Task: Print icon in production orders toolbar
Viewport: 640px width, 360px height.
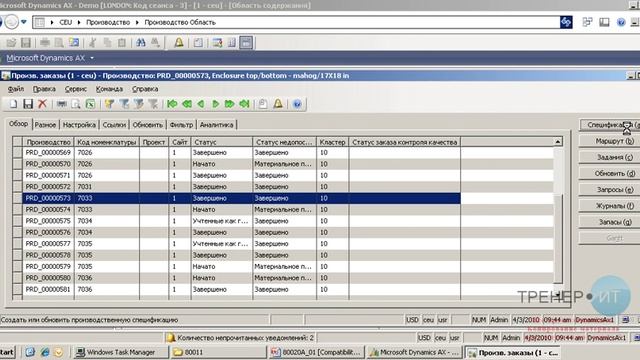Action: pos(61,104)
